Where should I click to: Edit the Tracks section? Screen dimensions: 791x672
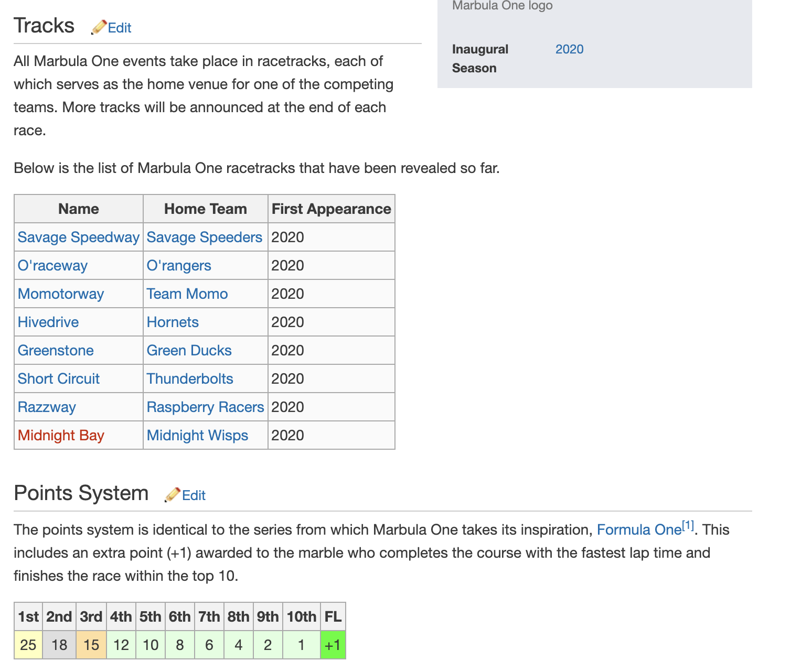click(x=120, y=28)
